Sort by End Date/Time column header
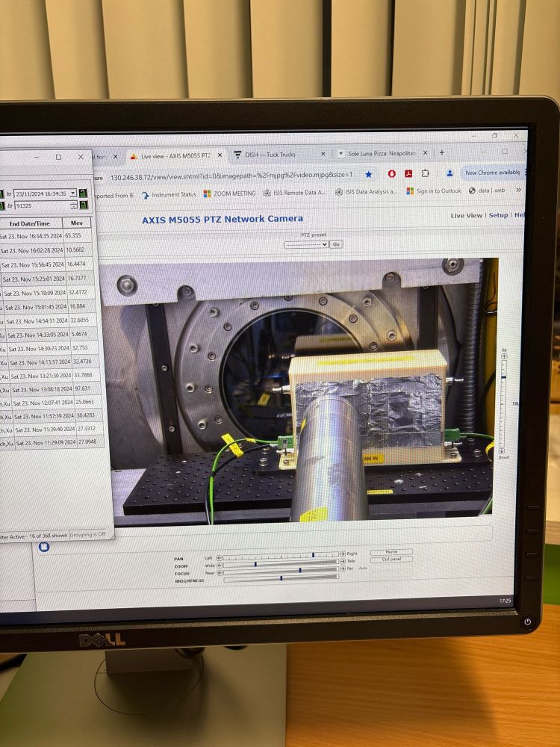This screenshot has width=560, height=747. pos(30,223)
